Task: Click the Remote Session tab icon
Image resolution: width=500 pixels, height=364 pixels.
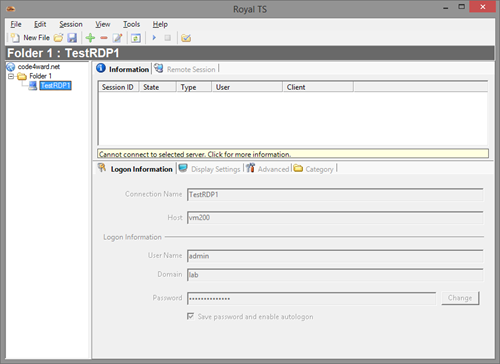Action: tap(159, 68)
